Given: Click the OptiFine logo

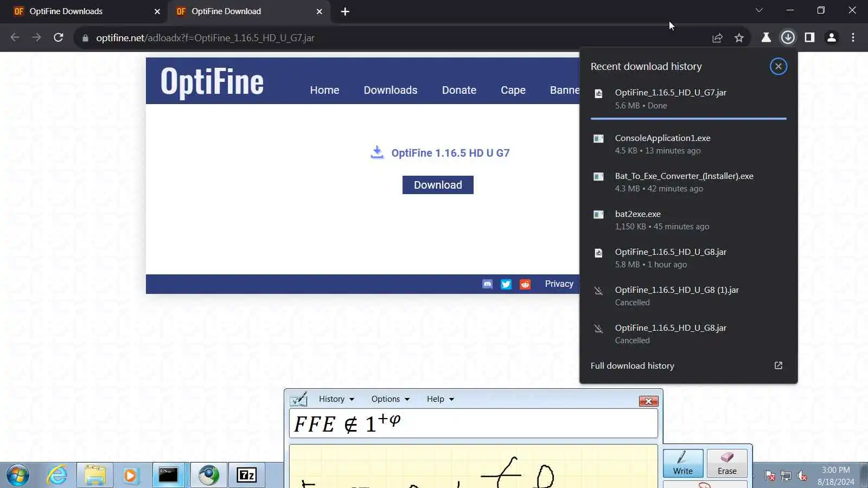Looking at the screenshot, I should 212,82.
